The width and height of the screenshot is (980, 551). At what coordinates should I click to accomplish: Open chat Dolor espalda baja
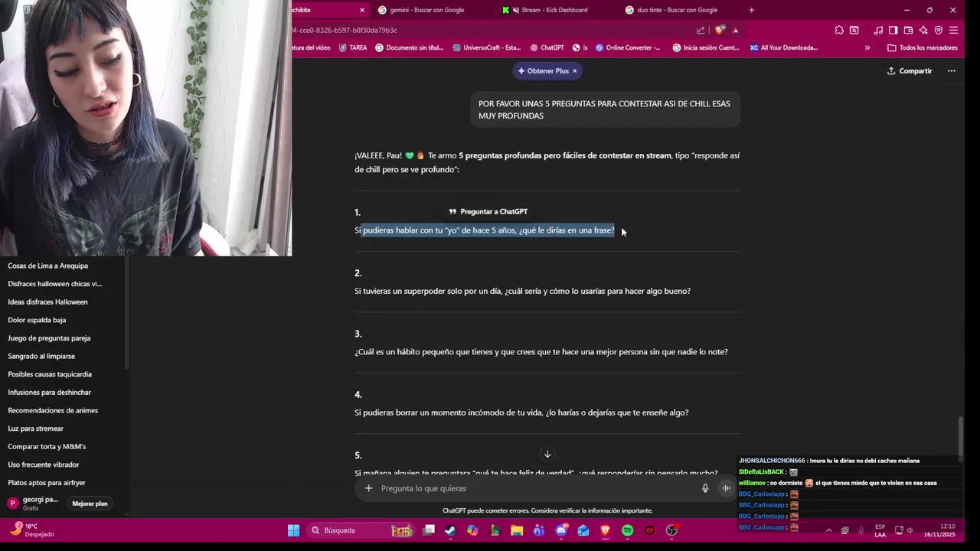[x=37, y=320]
